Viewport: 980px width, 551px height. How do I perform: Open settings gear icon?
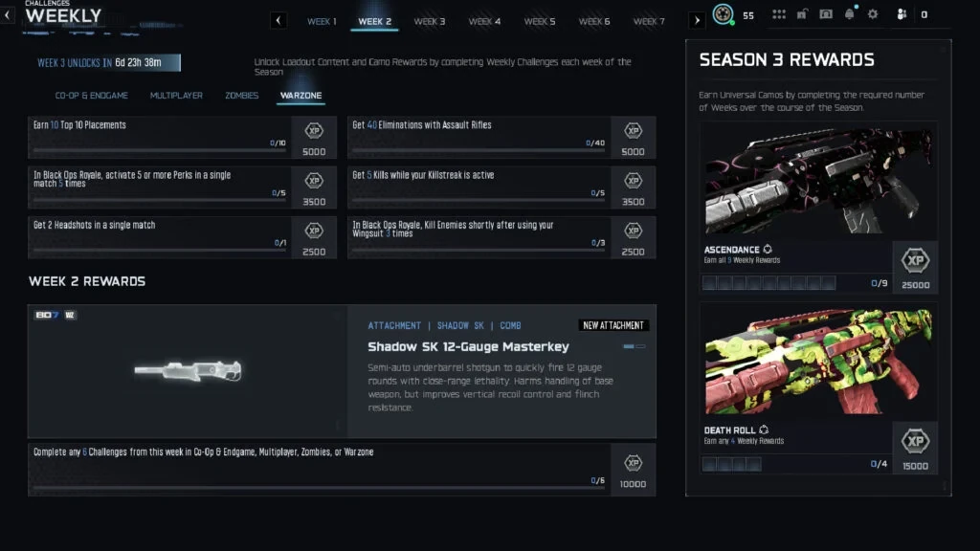pyautogui.click(x=872, y=14)
